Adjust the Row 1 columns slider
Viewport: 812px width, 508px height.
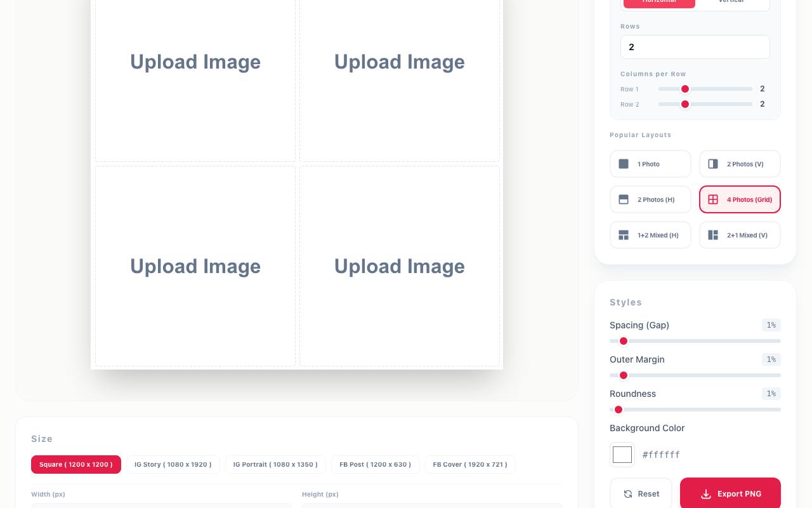(x=705, y=89)
